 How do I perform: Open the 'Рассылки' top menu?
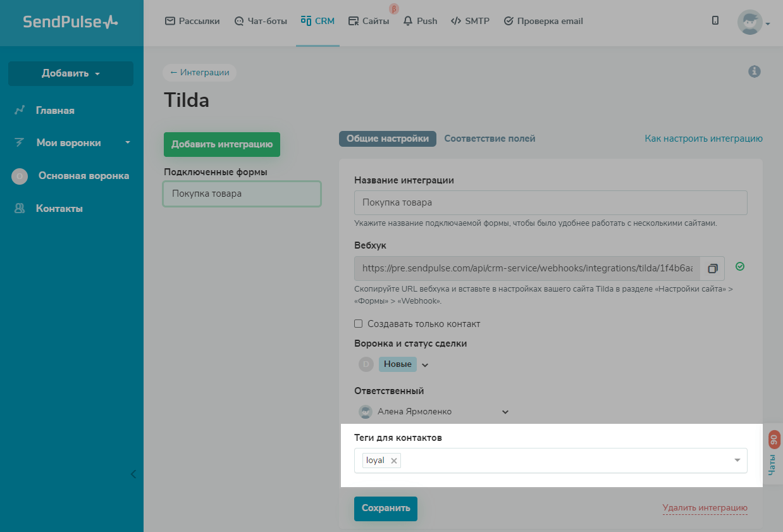[x=192, y=21]
